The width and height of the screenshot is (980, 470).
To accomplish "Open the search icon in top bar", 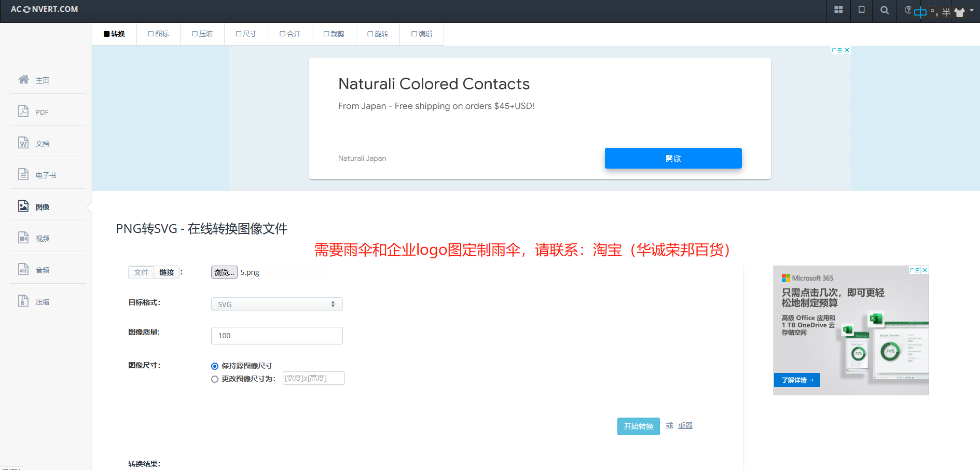I will coord(885,10).
